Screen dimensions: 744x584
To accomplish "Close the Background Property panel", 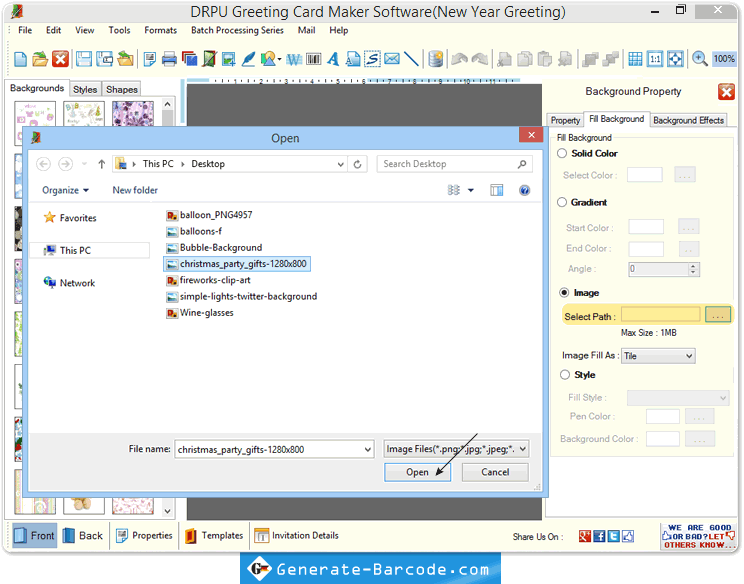I will pyautogui.click(x=726, y=92).
